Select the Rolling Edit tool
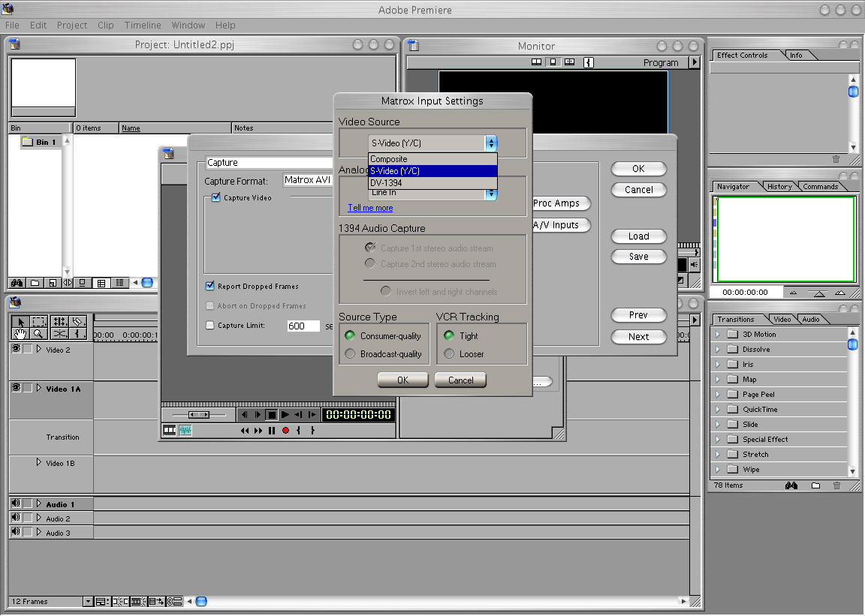Viewport: 865px width, 616px height. point(59,322)
